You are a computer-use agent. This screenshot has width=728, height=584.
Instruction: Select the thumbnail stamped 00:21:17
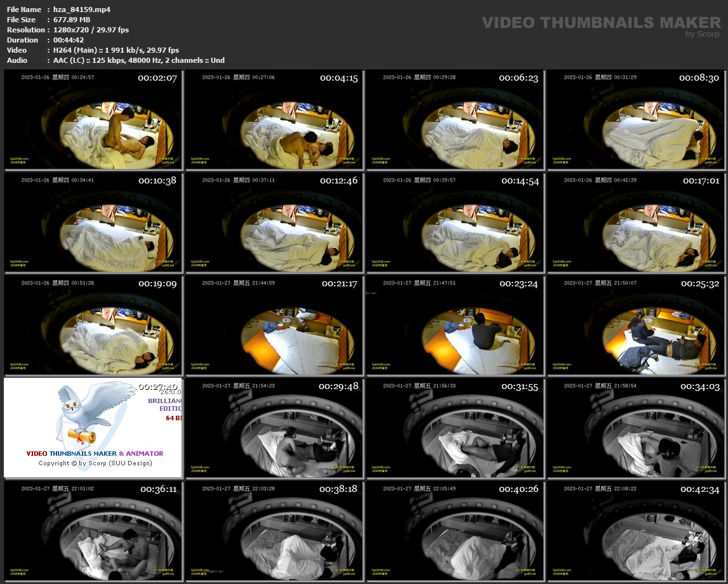(274, 326)
